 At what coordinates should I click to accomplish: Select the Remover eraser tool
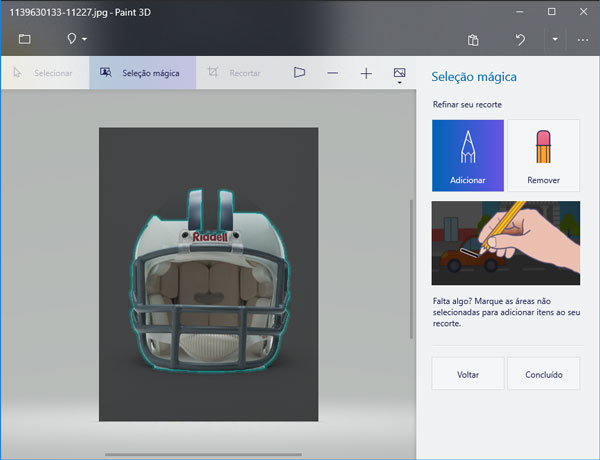543,155
